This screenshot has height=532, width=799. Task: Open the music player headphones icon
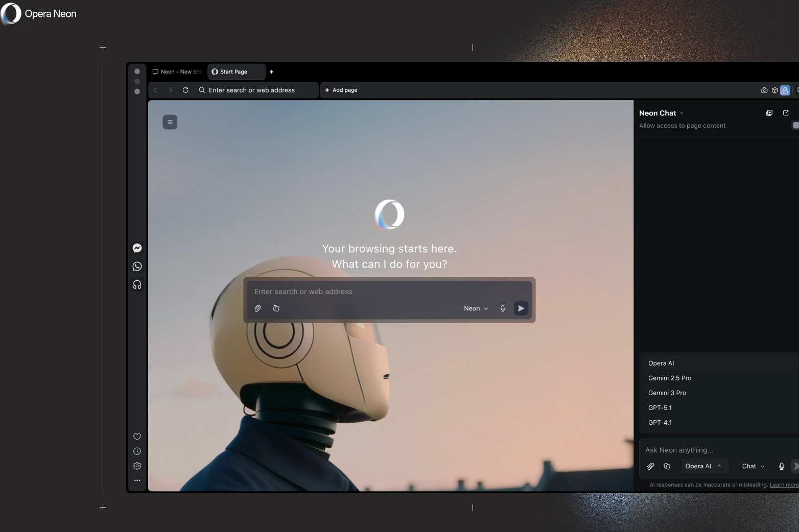click(x=137, y=285)
